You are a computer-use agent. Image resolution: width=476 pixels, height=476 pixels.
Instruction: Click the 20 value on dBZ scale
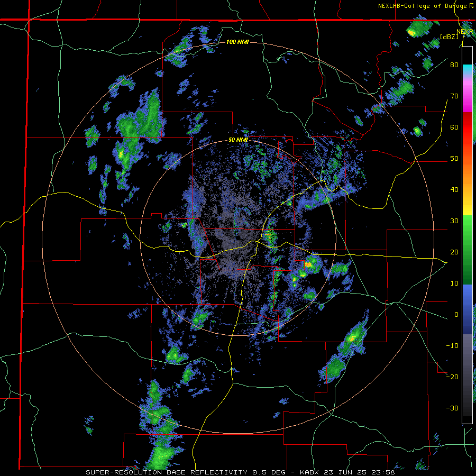click(x=454, y=252)
